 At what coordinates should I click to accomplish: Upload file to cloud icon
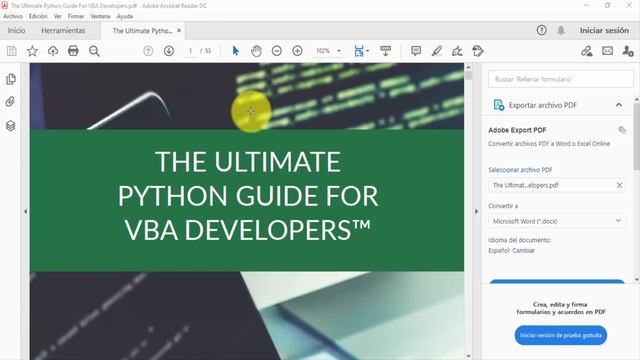coord(53,51)
